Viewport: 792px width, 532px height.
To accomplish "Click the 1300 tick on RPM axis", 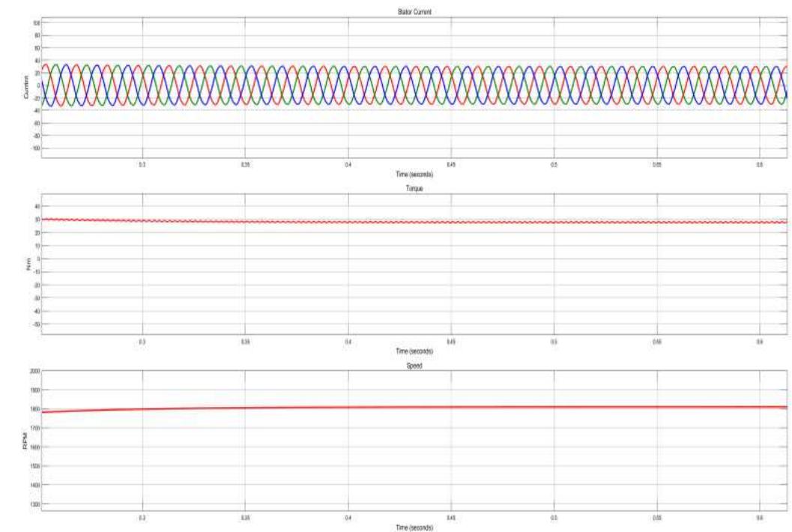I will [35, 504].
